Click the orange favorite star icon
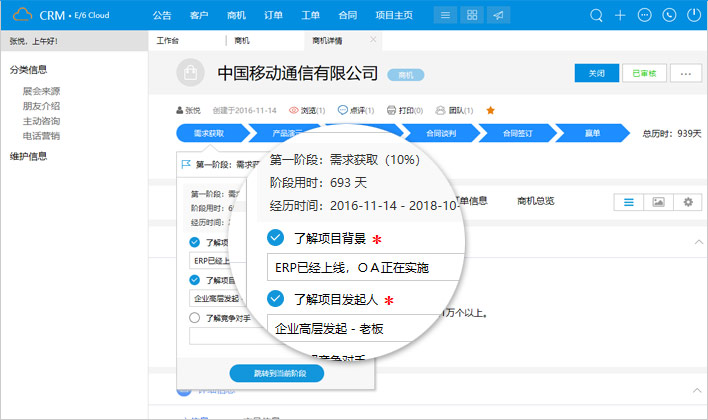 490,110
